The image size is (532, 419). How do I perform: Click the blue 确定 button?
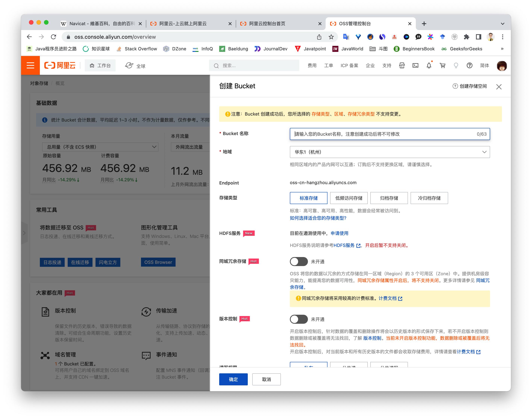233,379
